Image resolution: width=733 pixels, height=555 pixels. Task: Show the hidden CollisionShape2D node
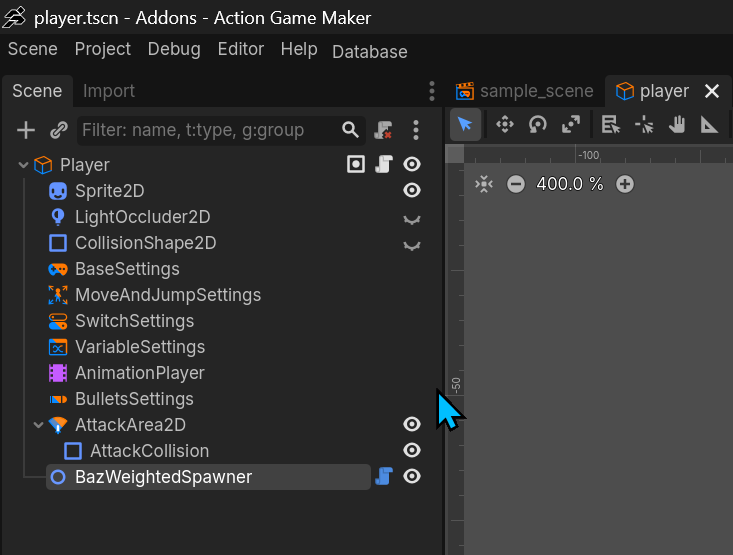click(412, 245)
